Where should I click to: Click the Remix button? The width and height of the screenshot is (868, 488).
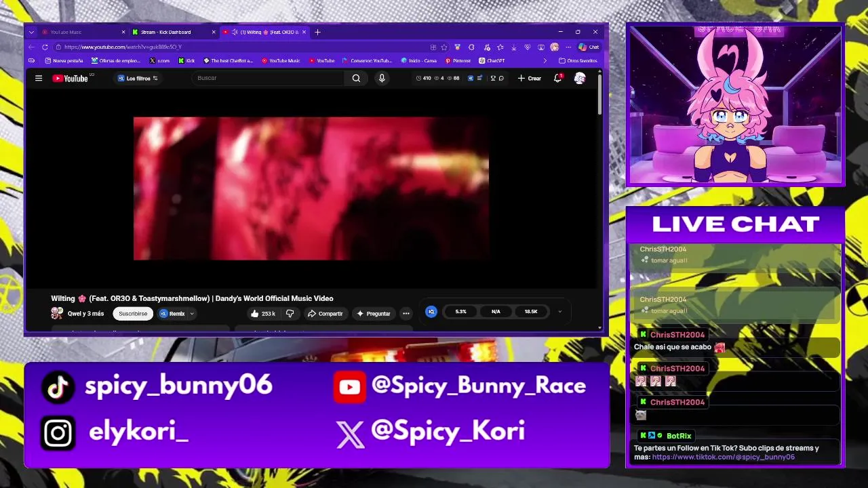pyautogui.click(x=172, y=314)
